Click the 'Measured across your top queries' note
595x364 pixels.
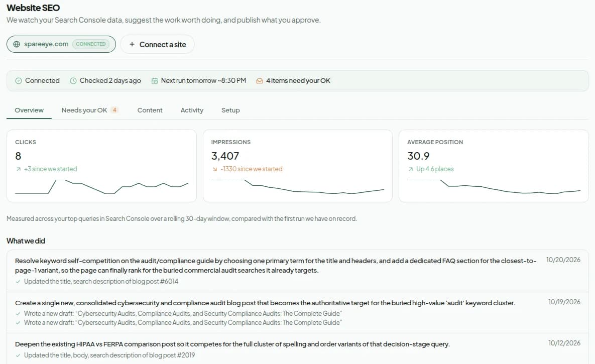pos(181,219)
